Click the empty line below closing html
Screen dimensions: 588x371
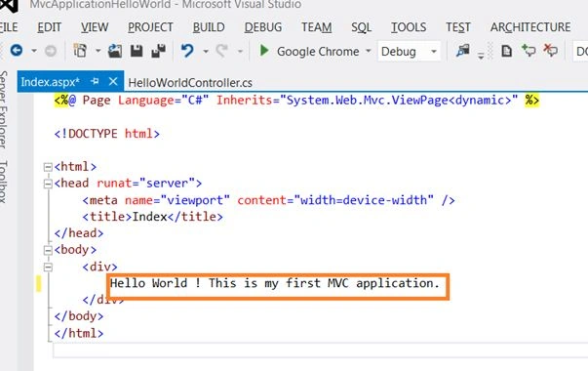320,350
